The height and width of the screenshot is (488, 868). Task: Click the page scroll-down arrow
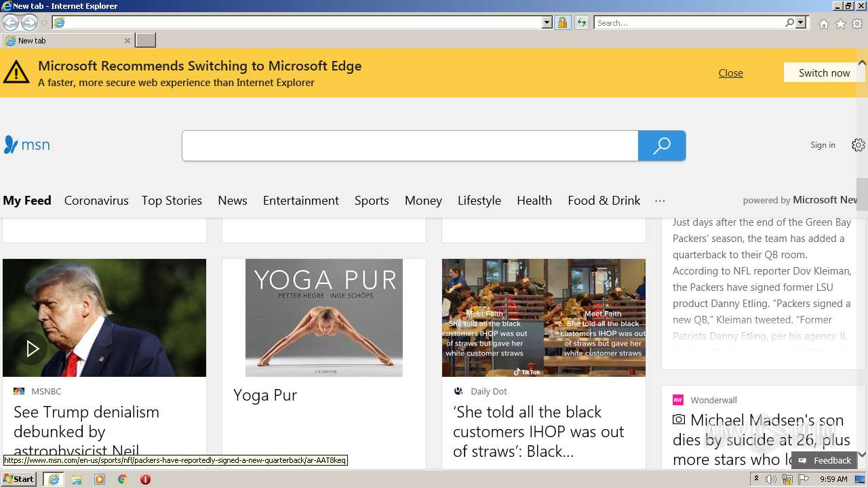(862, 454)
